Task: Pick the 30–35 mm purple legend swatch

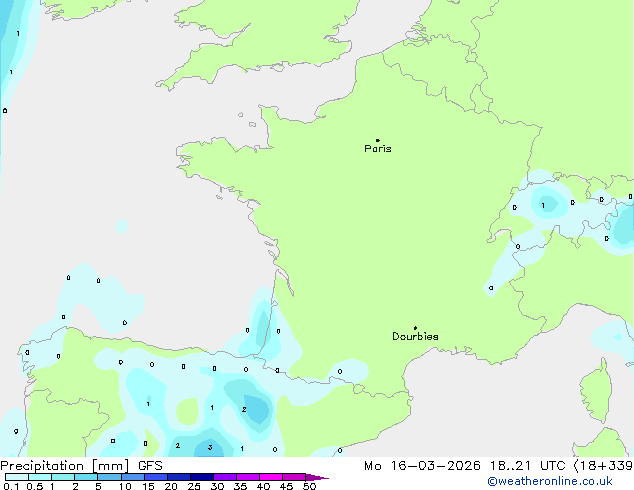Action: 224,477
